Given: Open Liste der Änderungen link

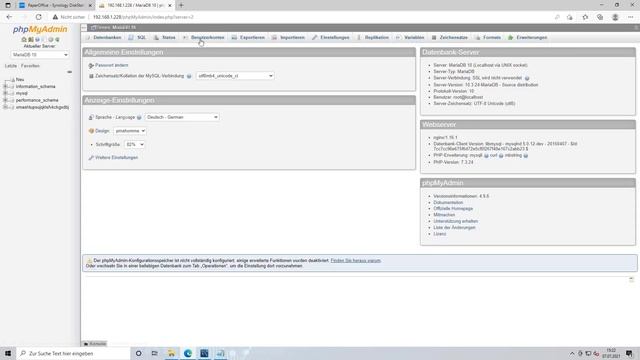Looking at the screenshot, I should (x=454, y=228).
